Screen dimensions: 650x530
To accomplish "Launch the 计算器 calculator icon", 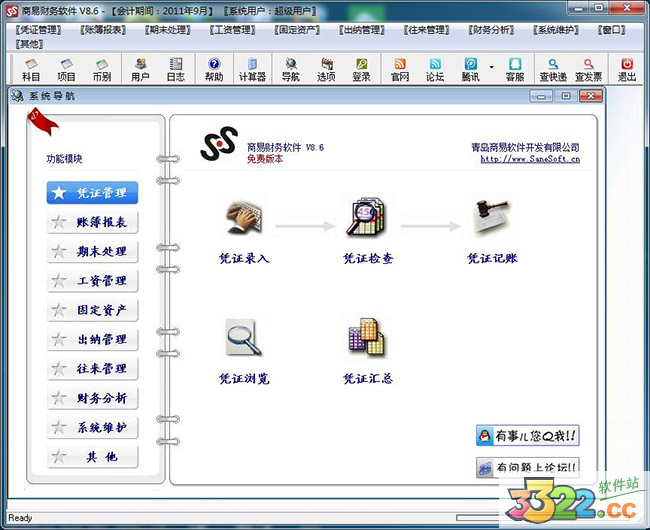I will 252,70.
